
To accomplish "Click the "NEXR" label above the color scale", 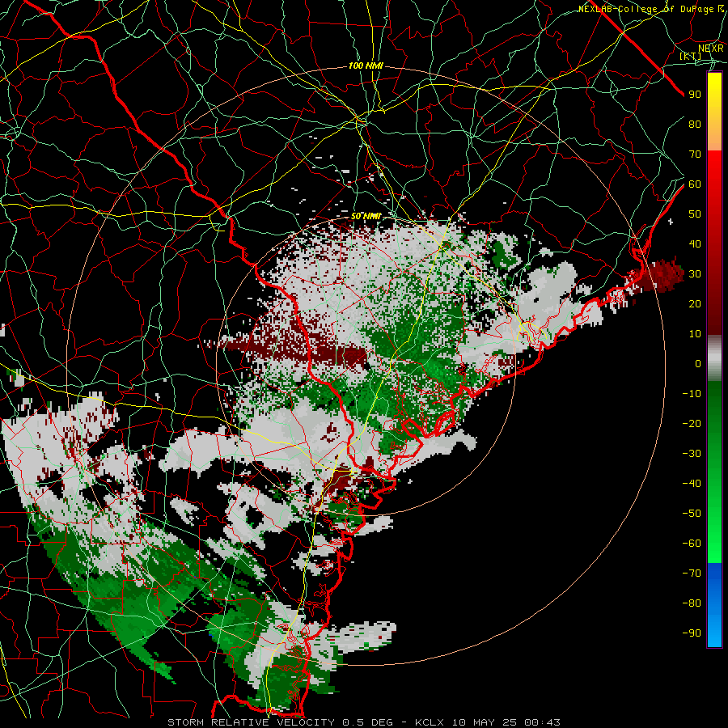I will pyautogui.click(x=711, y=49).
